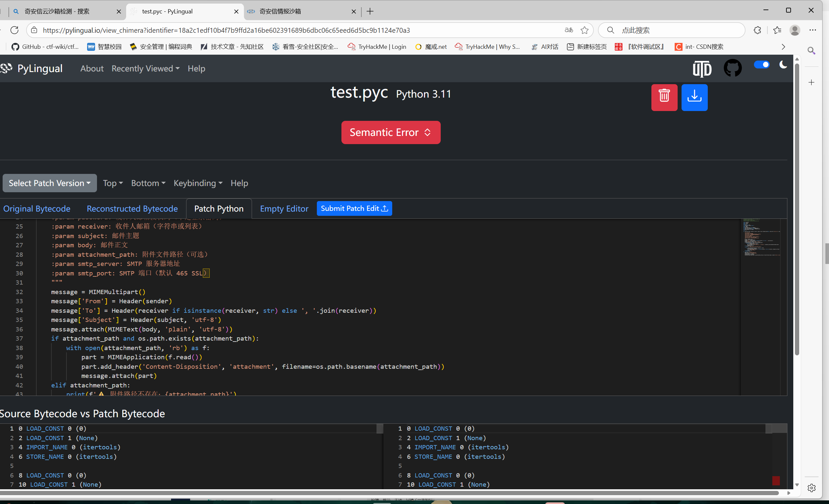The height and width of the screenshot is (504, 829).
Task: Open Recently Viewed dropdown menu
Action: [145, 68]
